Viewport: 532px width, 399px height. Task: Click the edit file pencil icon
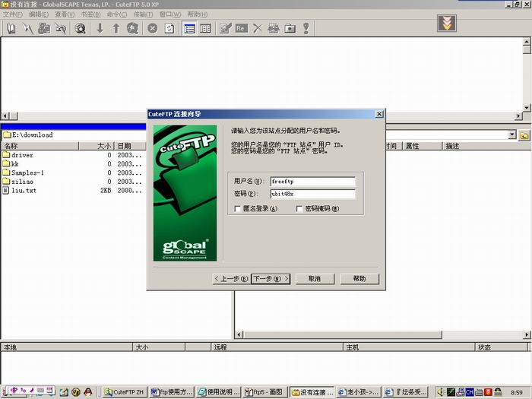pyautogui.click(x=225, y=29)
